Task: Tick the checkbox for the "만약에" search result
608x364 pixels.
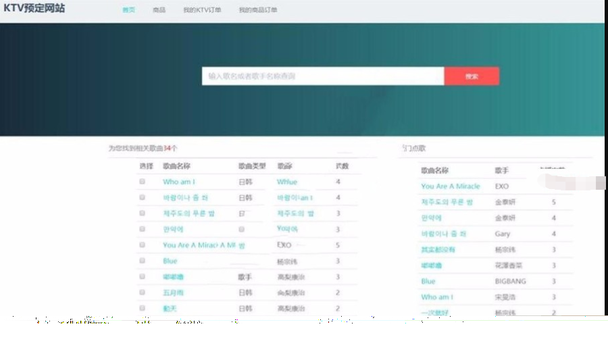Action: [143, 229]
